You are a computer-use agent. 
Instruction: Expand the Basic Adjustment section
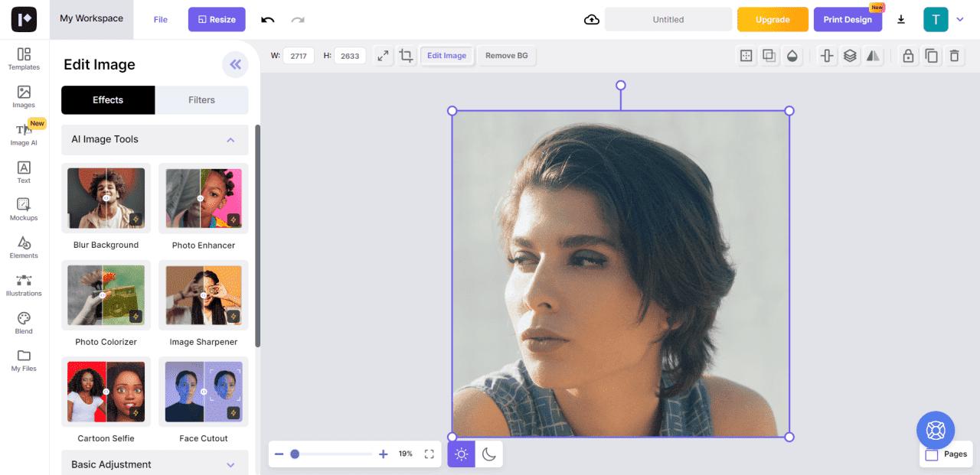coord(230,464)
